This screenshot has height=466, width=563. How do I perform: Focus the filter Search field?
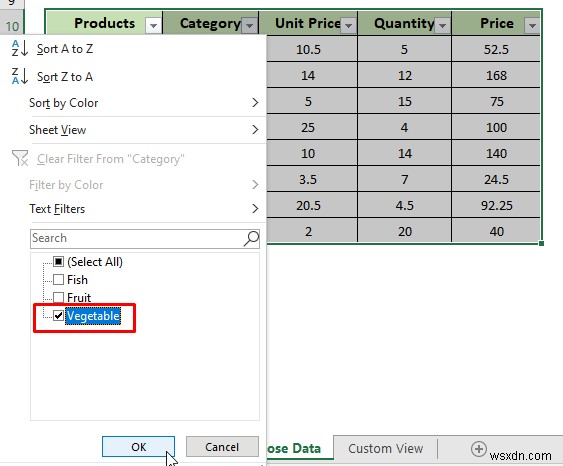coord(145,238)
